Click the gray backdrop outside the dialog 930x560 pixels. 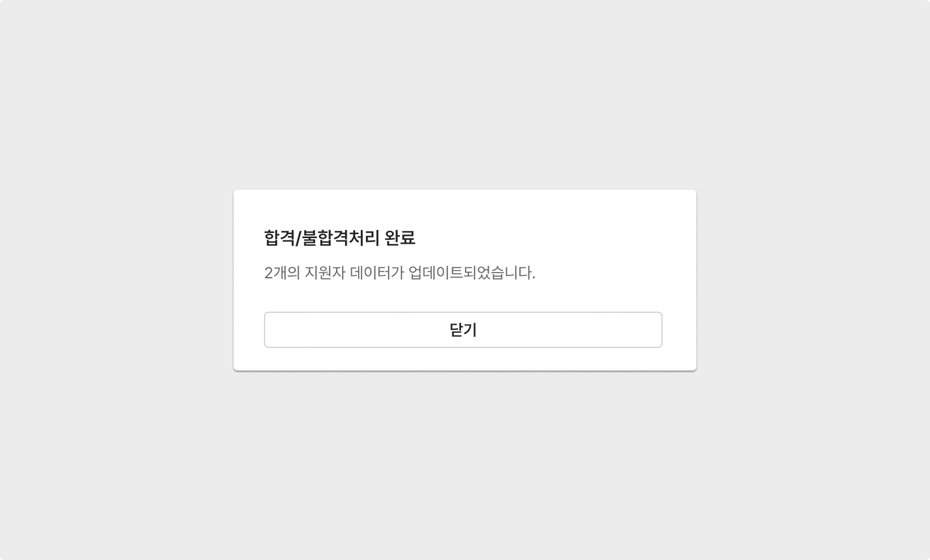pyautogui.click(x=117, y=282)
